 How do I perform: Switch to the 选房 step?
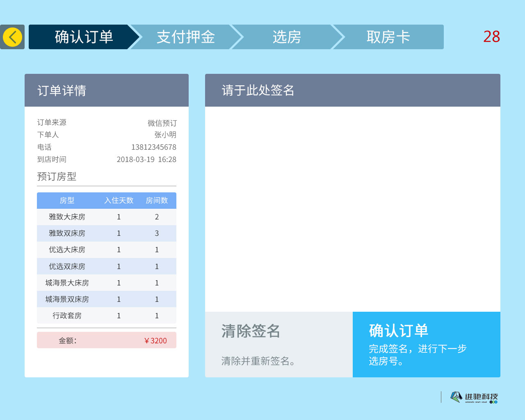click(x=287, y=37)
